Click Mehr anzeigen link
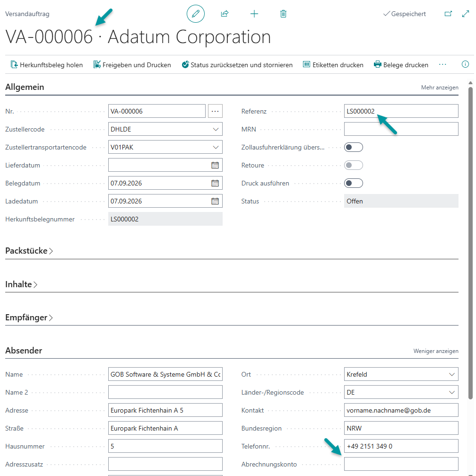The image size is (476, 476). [x=440, y=88]
